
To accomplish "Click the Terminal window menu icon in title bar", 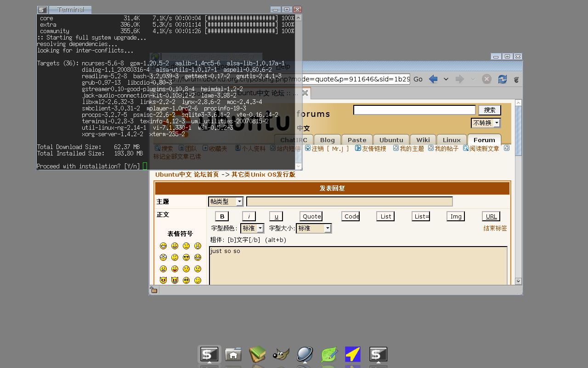I will tap(42, 10).
